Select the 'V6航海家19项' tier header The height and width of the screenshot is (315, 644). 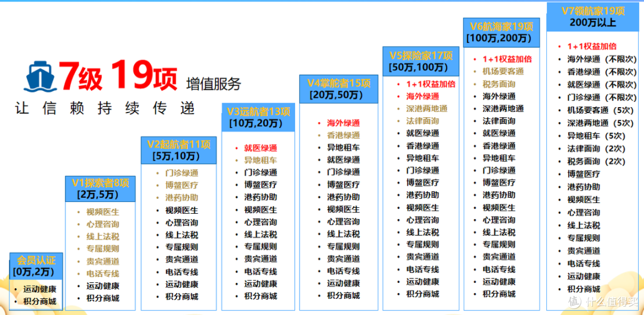point(501,32)
